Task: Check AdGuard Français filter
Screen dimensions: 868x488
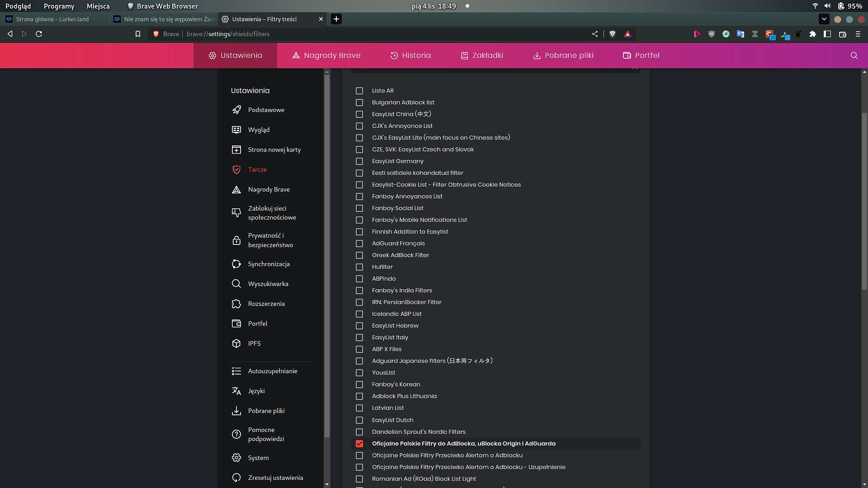Action: pos(359,244)
